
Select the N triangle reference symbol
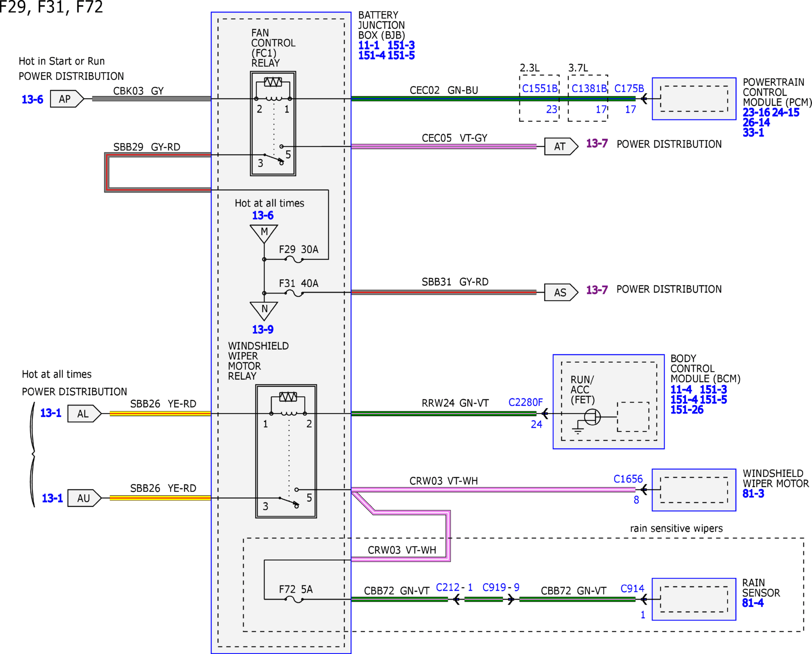pyautogui.click(x=264, y=311)
